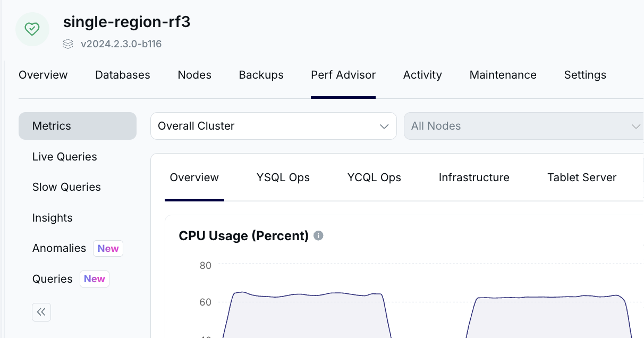Open the Databases tab
Image resolution: width=644 pixels, height=338 pixels.
tap(122, 75)
